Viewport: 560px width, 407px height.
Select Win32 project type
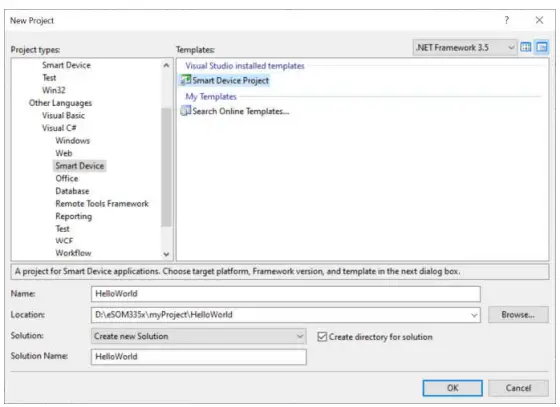click(54, 90)
